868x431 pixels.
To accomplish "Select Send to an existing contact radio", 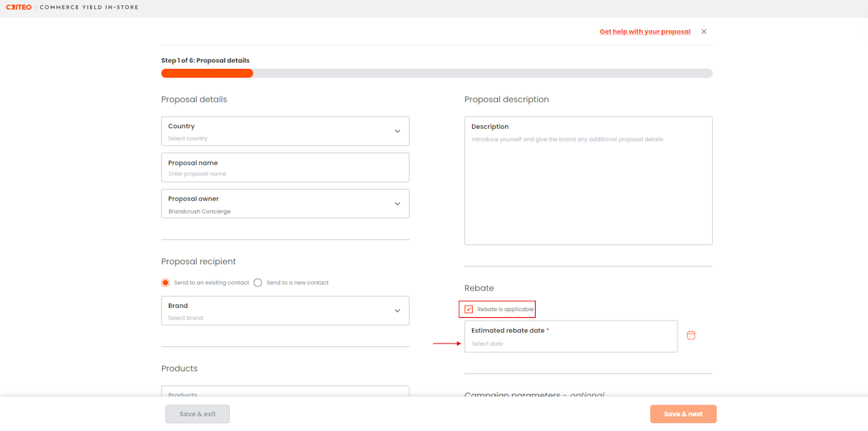I will tap(165, 283).
